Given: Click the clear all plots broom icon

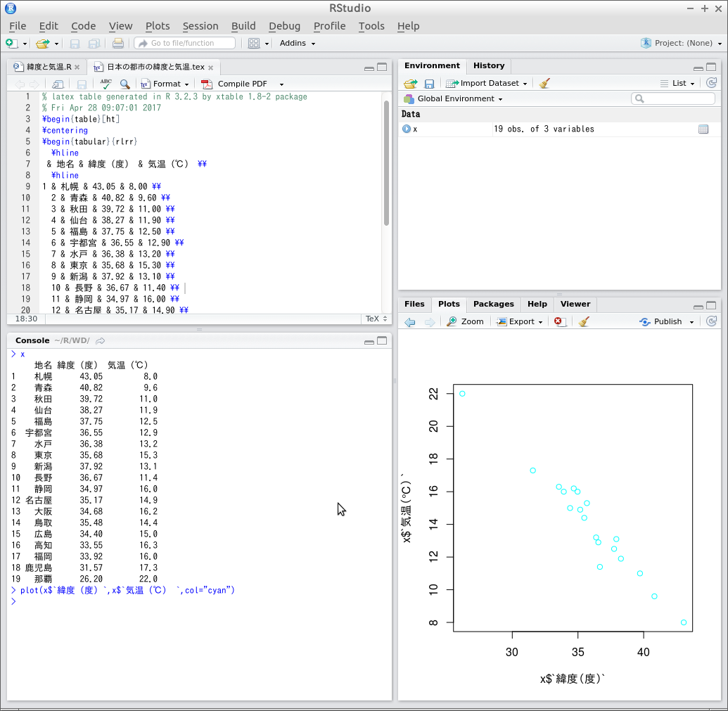Looking at the screenshot, I should click(584, 321).
